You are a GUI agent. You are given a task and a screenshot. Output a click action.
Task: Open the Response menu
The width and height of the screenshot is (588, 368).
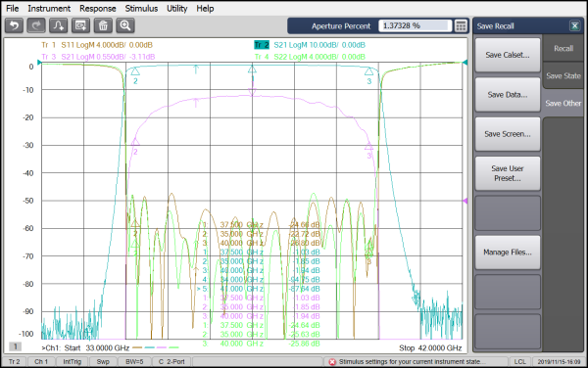[x=97, y=8]
